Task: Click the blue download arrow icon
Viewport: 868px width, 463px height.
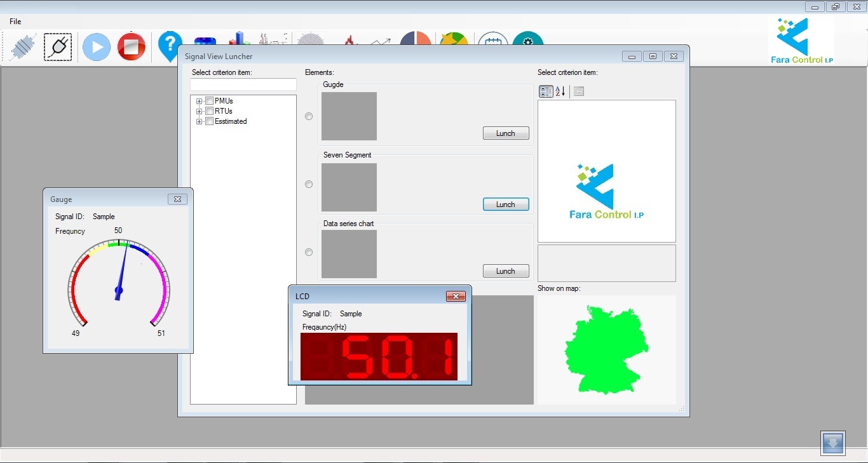Action: click(832, 443)
